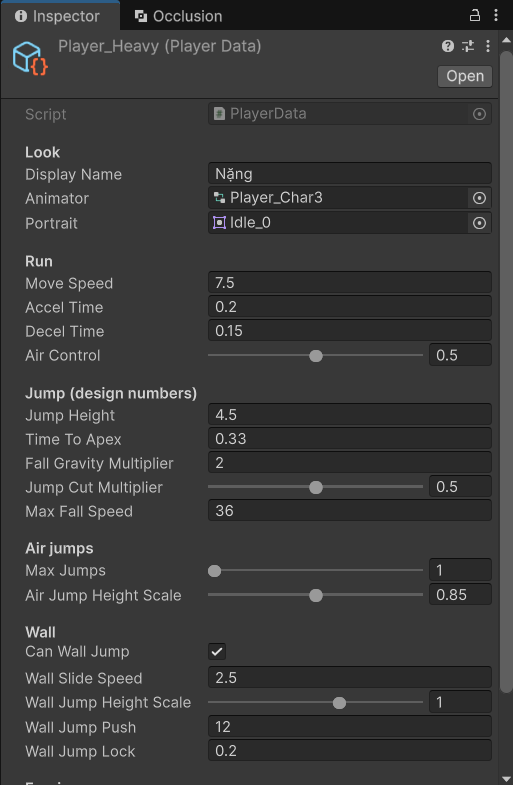
Task: Click the Move Speed value field
Action: tap(350, 283)
